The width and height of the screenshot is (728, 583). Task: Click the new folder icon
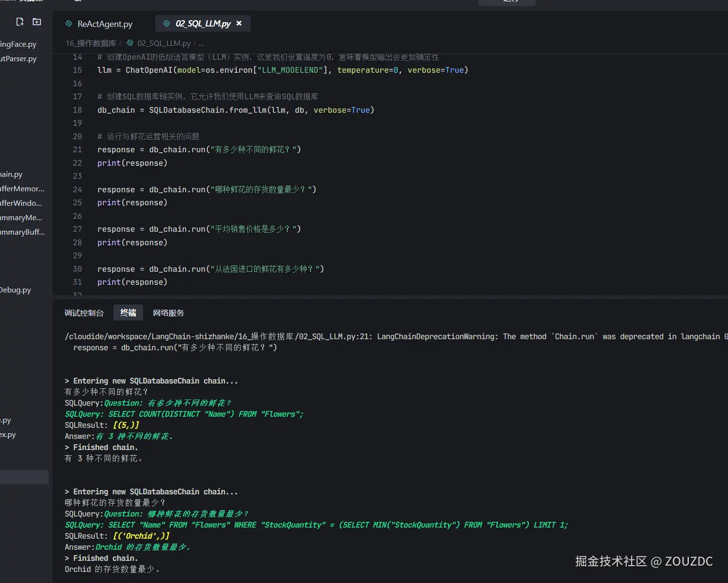37,22
